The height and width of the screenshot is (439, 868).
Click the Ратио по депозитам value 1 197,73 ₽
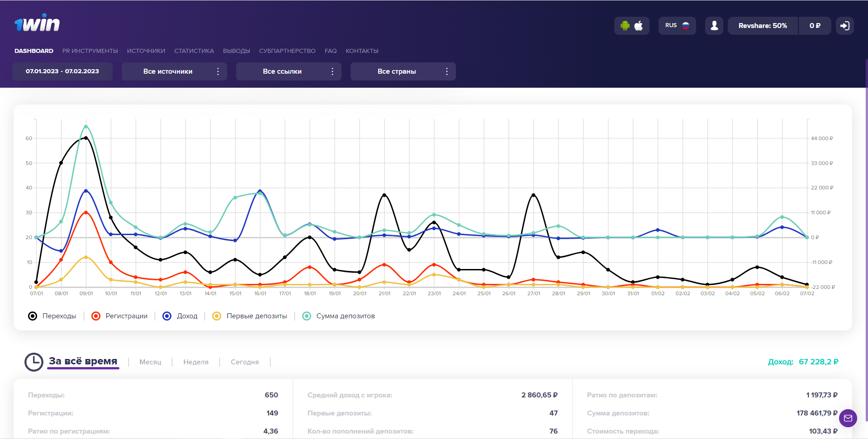coord(822,395)
